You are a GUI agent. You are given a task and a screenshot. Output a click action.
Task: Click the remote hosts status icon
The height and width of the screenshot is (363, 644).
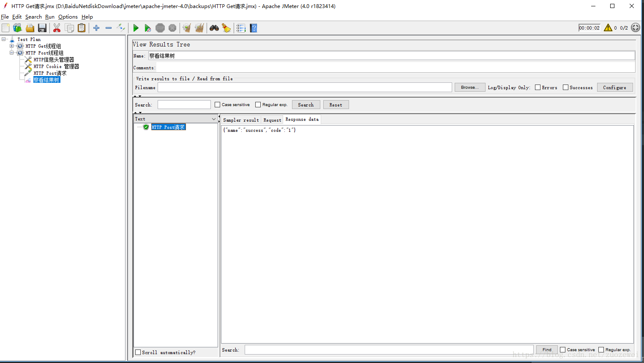coord(636,28)
